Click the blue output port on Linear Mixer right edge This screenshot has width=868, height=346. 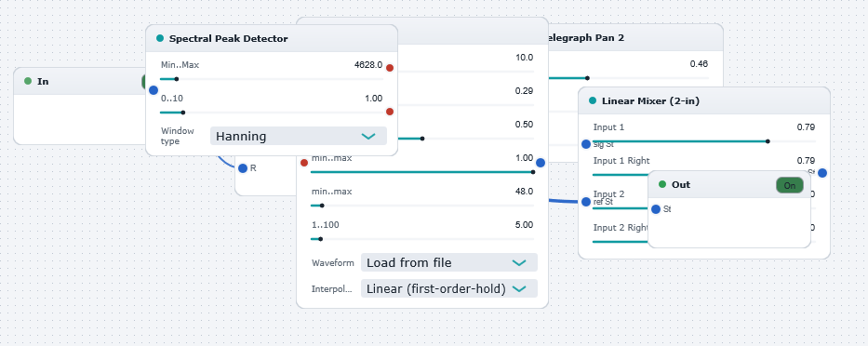coord(822,173)
